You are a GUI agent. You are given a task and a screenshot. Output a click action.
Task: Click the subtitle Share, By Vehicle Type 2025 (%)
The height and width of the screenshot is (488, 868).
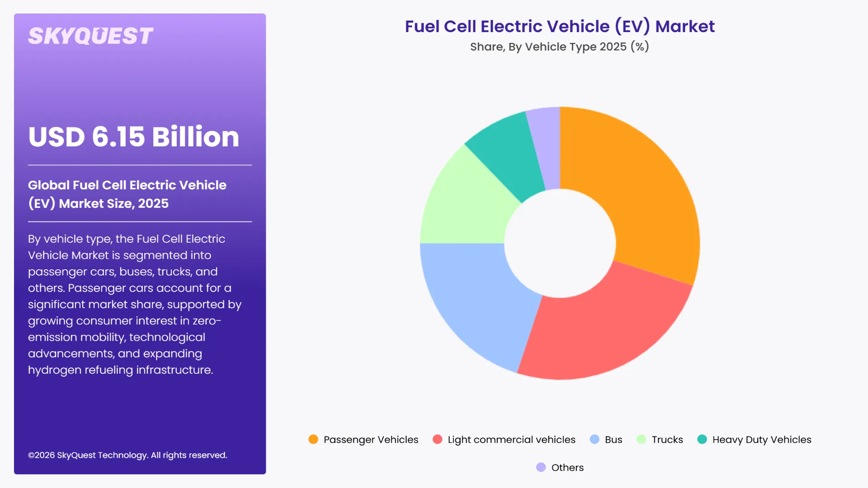click(x=560, y=47)
